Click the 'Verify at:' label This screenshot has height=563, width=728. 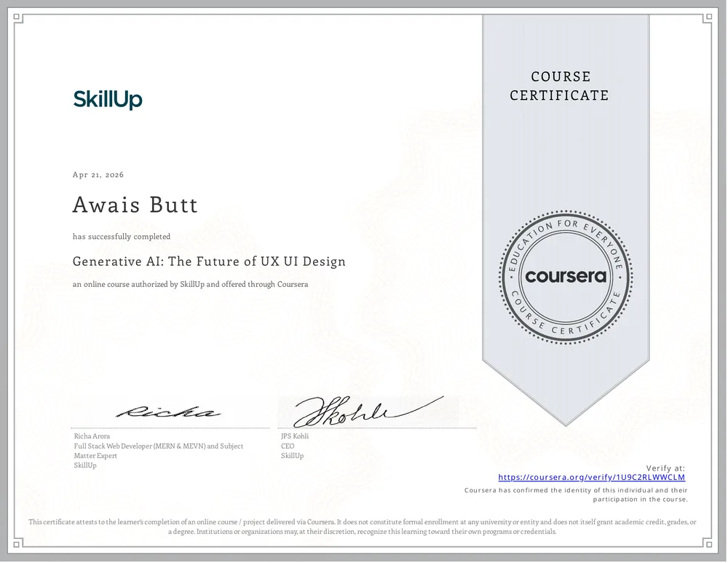coord(665,468)
